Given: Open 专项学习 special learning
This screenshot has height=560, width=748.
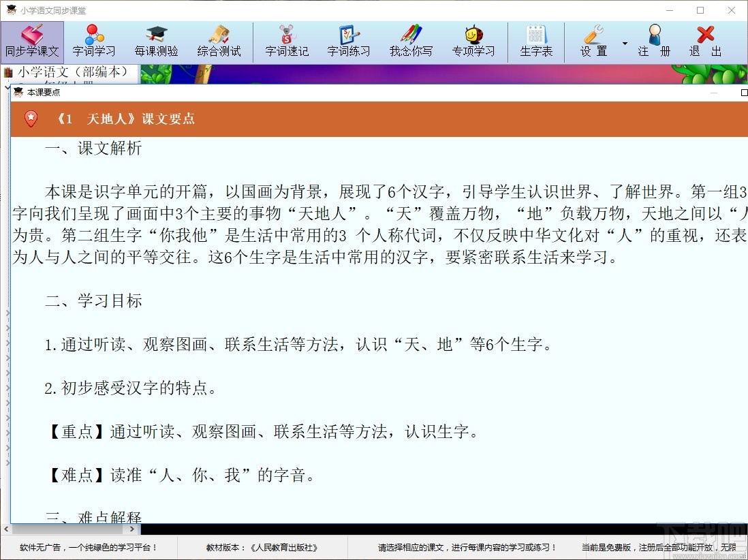Looking at the screenshot, I should pyautogui.click(x=473, y=41).
